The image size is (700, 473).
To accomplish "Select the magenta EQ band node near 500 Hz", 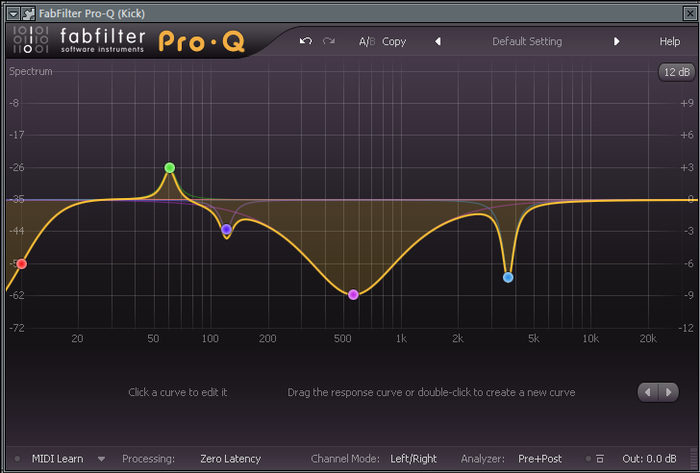I will click(x=353, y=295).
